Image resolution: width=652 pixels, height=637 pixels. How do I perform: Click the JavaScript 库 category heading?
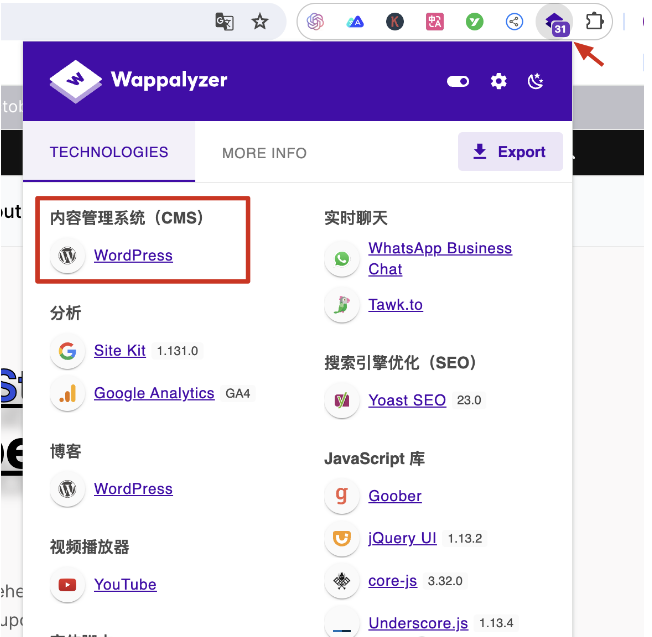click(x=375, y=459)
